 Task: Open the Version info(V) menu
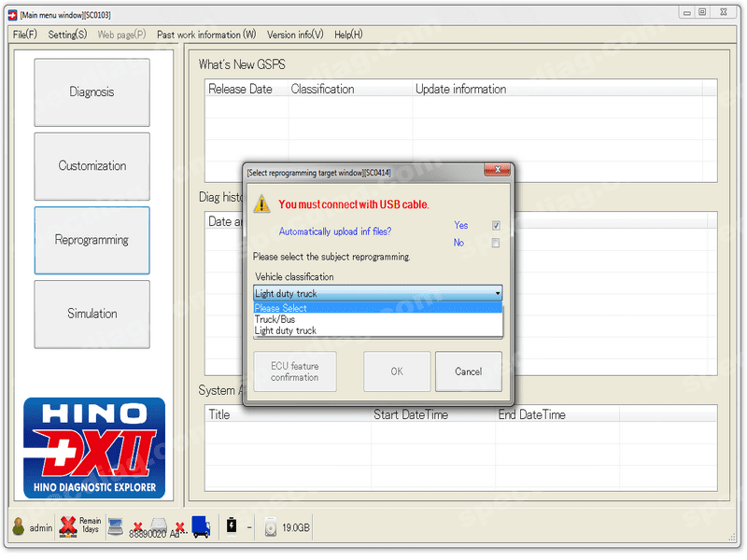point(295,35)
